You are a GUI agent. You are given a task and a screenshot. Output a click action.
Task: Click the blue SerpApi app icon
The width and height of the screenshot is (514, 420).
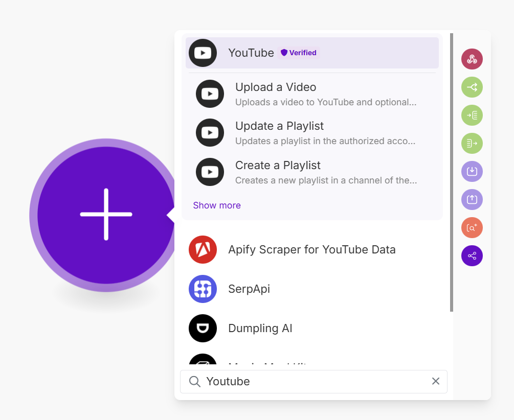pos(203,289)
